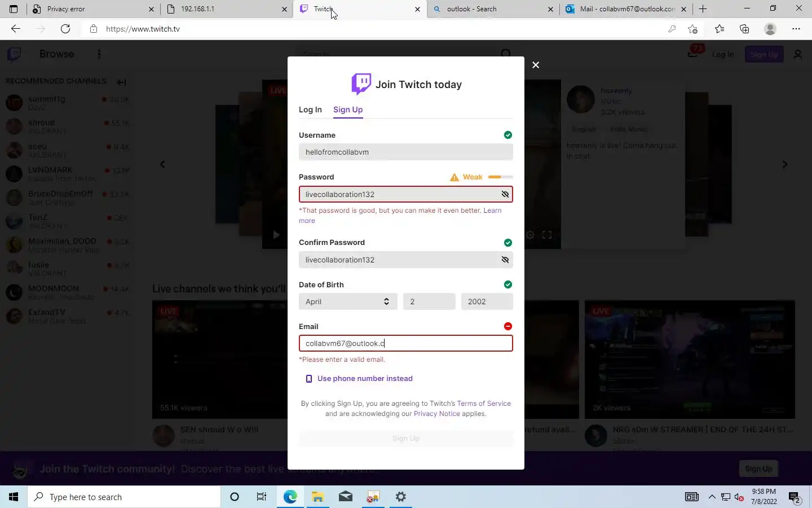812x508 pixels.
Task: Close the Join Twitch signup dialog
Action: 536,65
